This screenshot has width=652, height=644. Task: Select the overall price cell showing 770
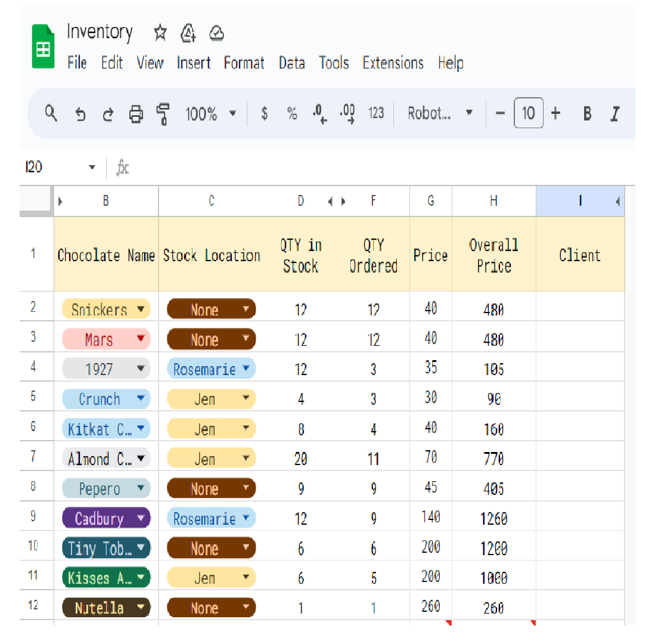[x=493, y=457]
